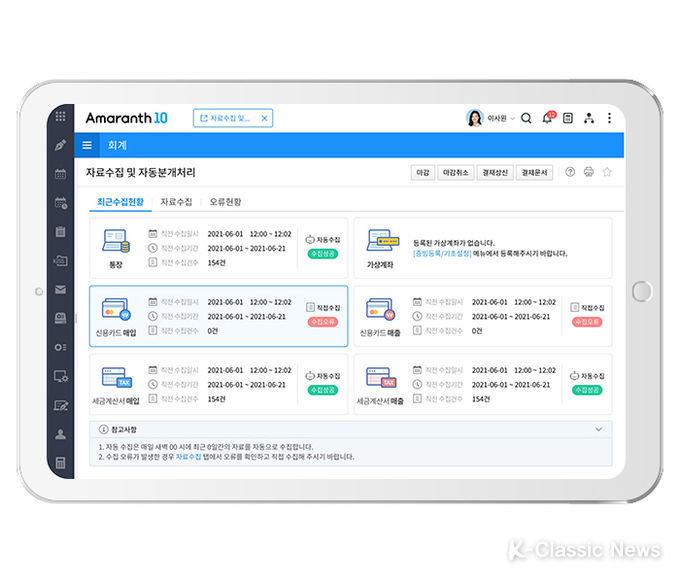The image size is (680, 583).
Task: Click the 수집오류 badge on 신용카드 매출
Action: pos(587,322)
